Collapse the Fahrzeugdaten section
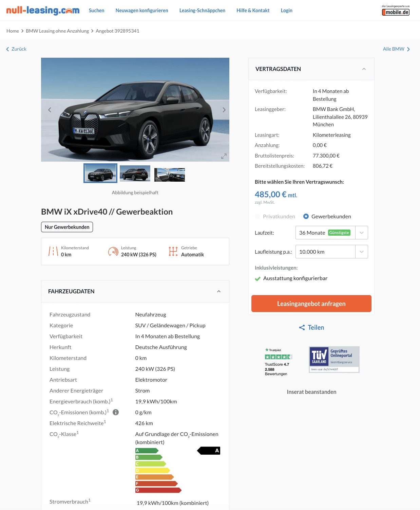420x510 pixels. coord(219,291)
